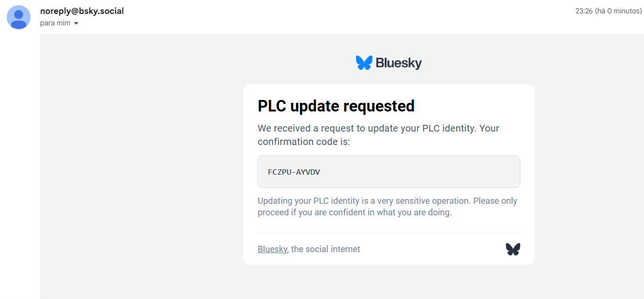Click the divider line above footer
Screen dimensions: 644x299
tap(388, 233)
